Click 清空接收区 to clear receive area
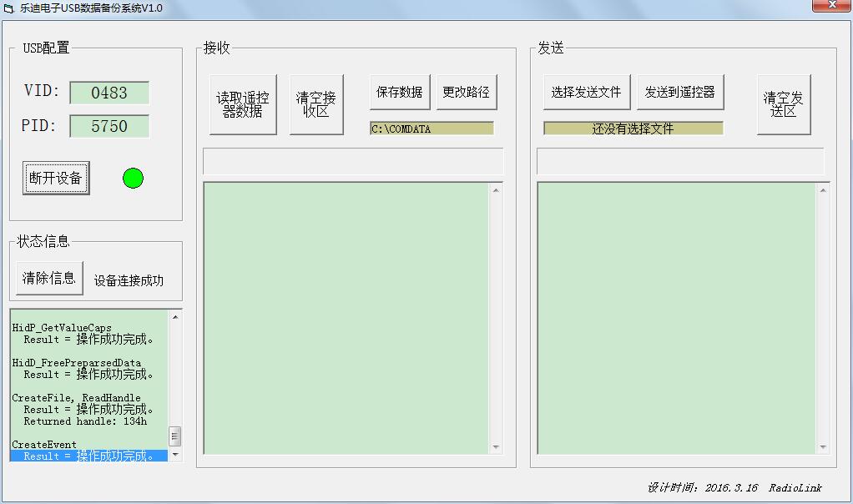The width and height of the screenshot is (853, 504). (316, 104)
